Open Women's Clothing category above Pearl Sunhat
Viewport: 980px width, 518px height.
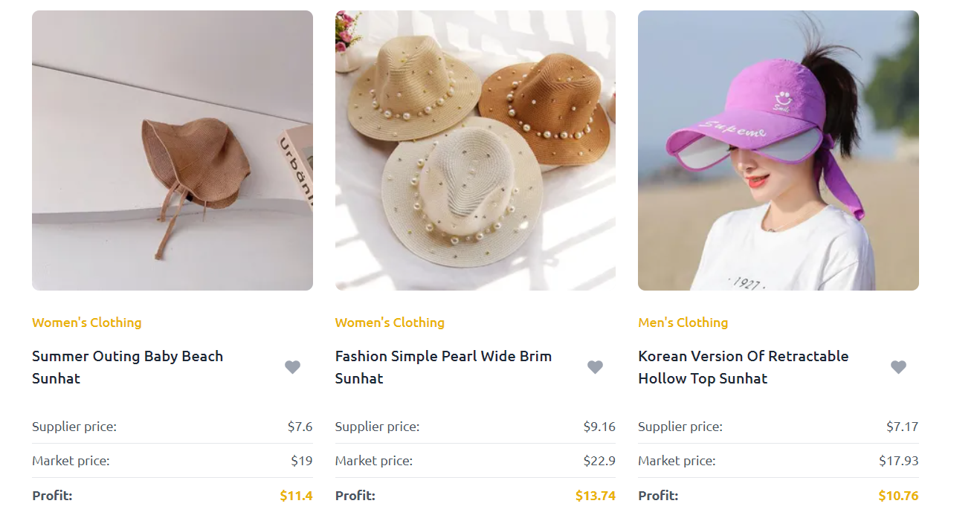click(x=390, y=323)
